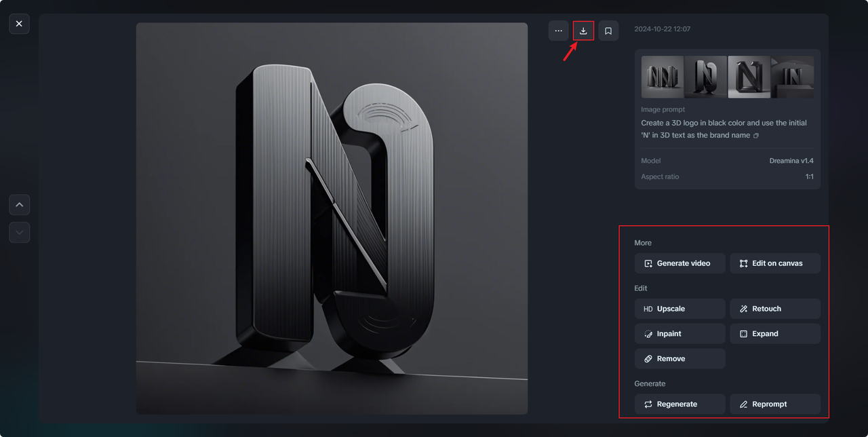Start the Inpaint tool
The height and width of the screenshot is (437, 868).
coord(680,334)
